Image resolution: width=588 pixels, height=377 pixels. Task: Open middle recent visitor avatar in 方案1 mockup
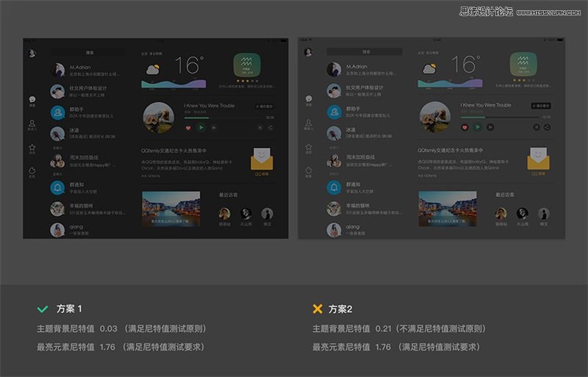click(246, 214)
